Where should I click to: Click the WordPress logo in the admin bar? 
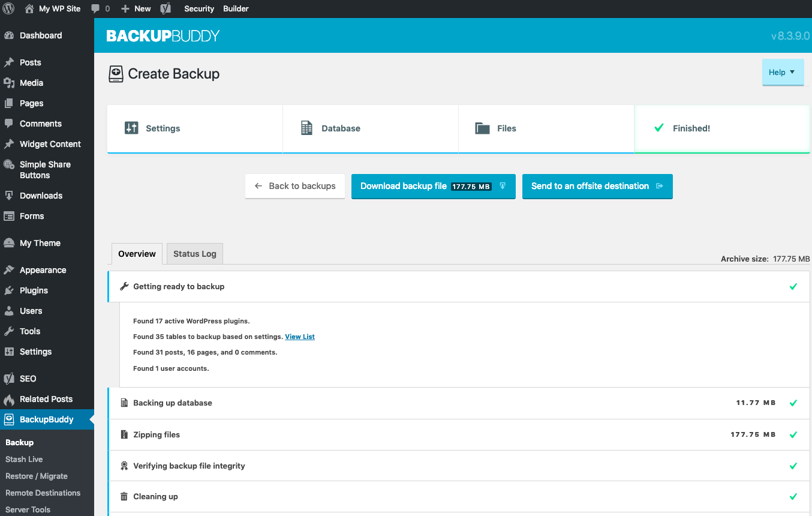point(9,8)
